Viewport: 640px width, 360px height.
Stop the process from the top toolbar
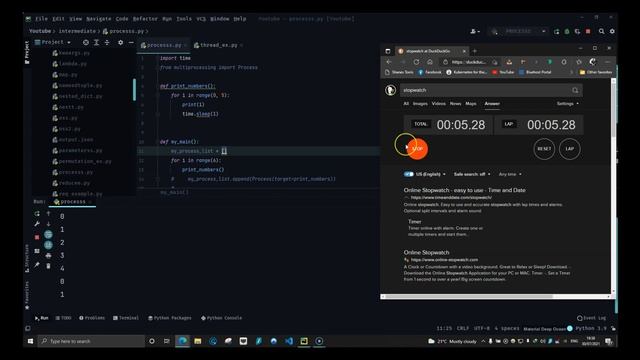(x=588, y=31)
